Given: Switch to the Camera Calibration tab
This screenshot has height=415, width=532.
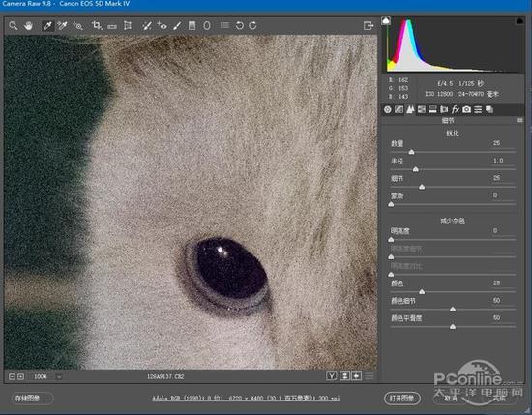Looking at the screenshot, I should (467, 109).
